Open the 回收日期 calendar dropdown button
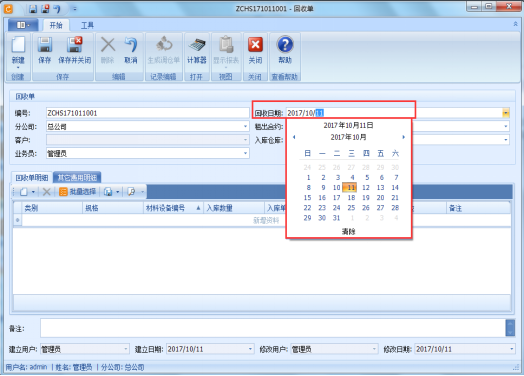 point(506,113)
